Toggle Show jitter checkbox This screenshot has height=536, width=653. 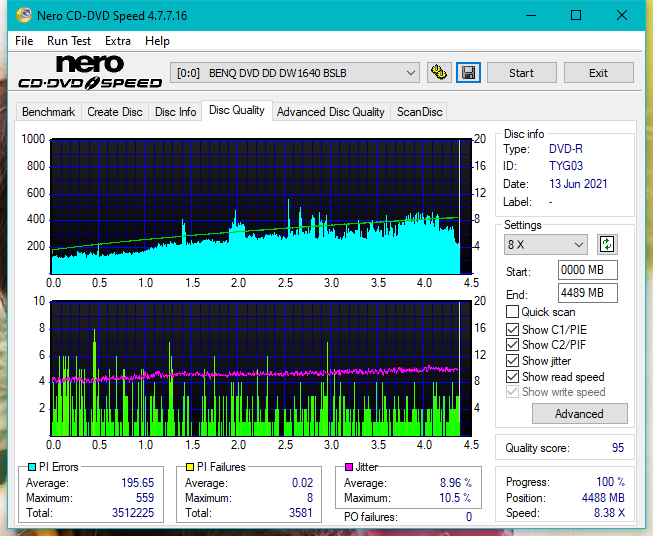tap(512, 361)
